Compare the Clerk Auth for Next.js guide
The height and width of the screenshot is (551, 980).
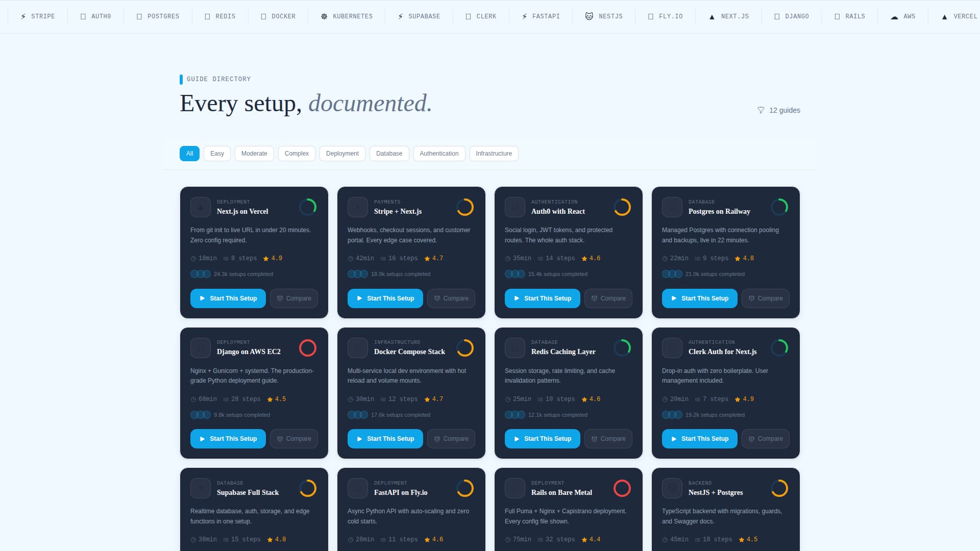coord(766,439)
